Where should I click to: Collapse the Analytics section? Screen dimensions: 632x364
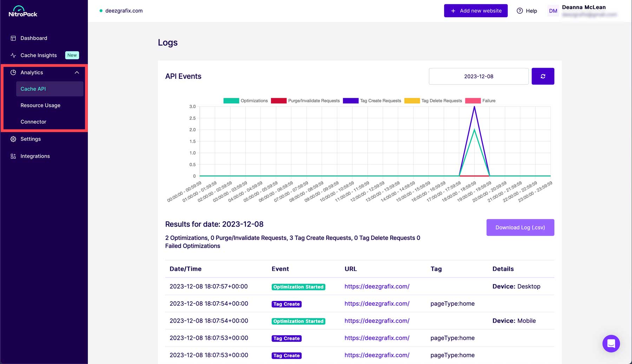[x=77, y=72]
